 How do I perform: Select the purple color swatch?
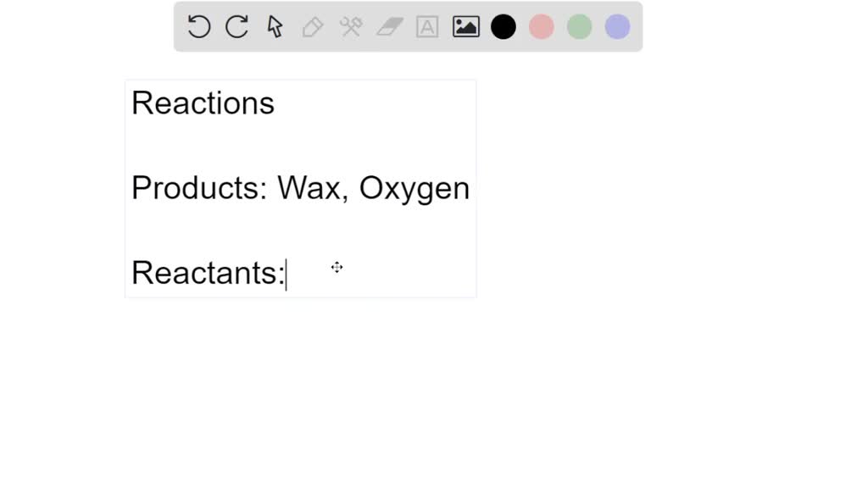click(616, 26)
